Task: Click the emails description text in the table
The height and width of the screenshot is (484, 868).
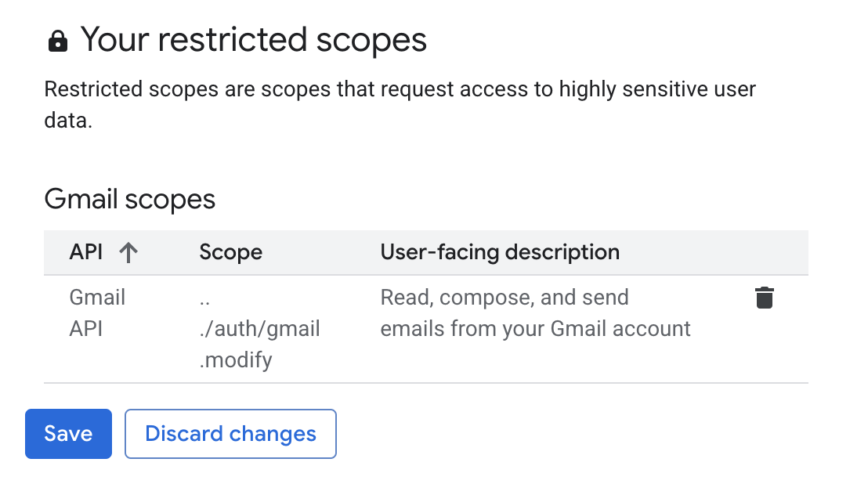Action: 535,312
